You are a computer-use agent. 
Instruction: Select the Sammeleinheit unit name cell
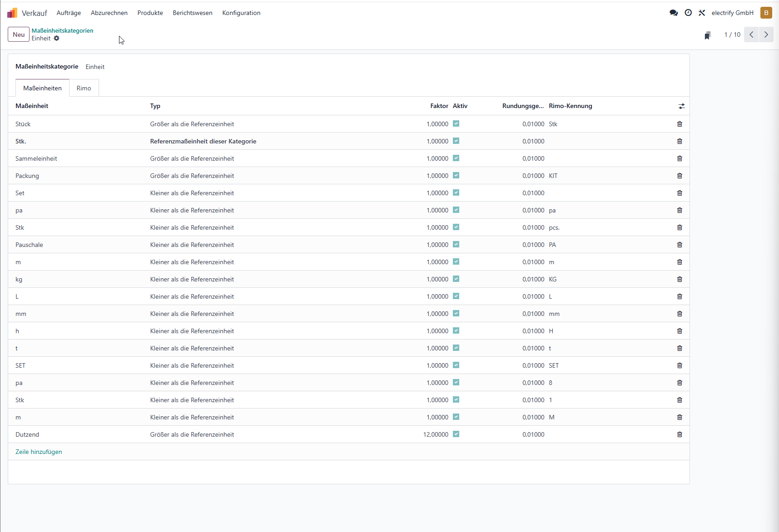click(36, 158)
